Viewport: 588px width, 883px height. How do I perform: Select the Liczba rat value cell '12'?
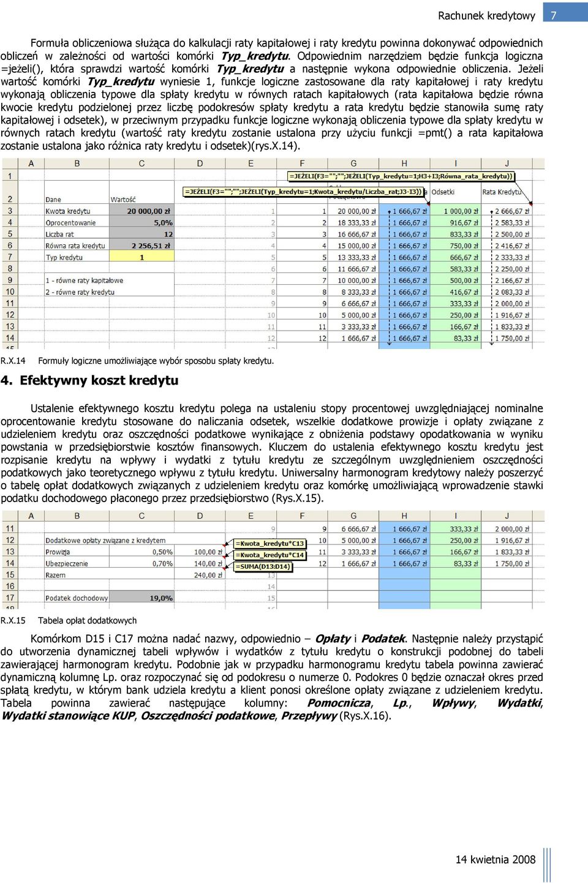[141, 235]
